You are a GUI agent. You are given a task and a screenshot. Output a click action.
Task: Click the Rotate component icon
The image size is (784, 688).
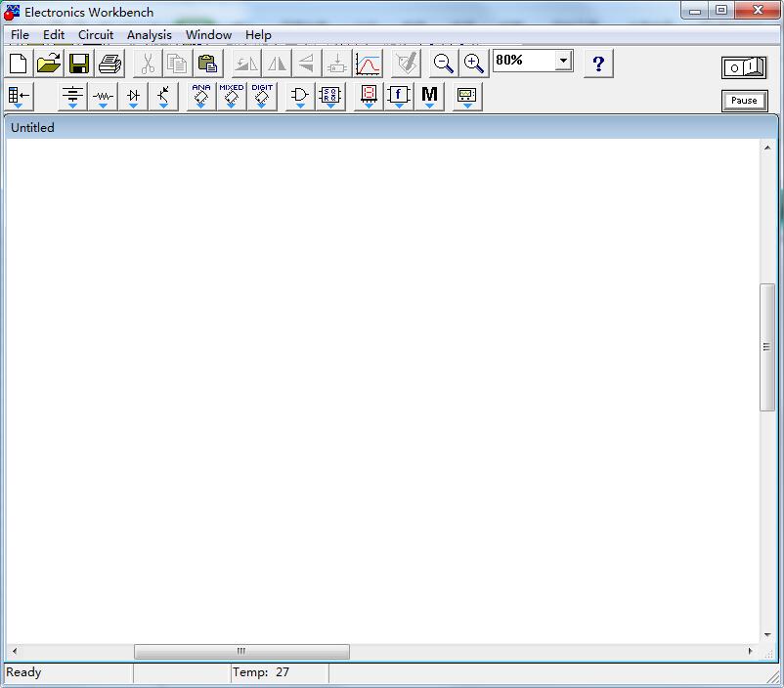[x=246, y=64]
